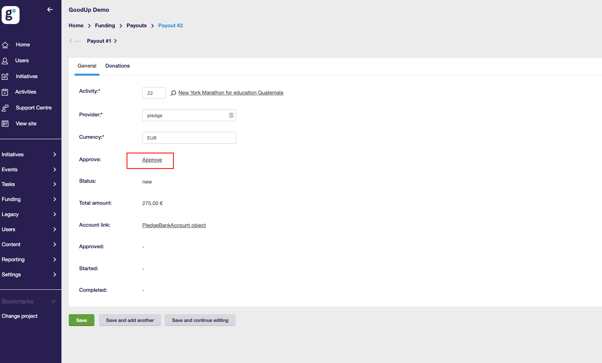Click the Approve link
602x363 pixels.
pos(152,160)
